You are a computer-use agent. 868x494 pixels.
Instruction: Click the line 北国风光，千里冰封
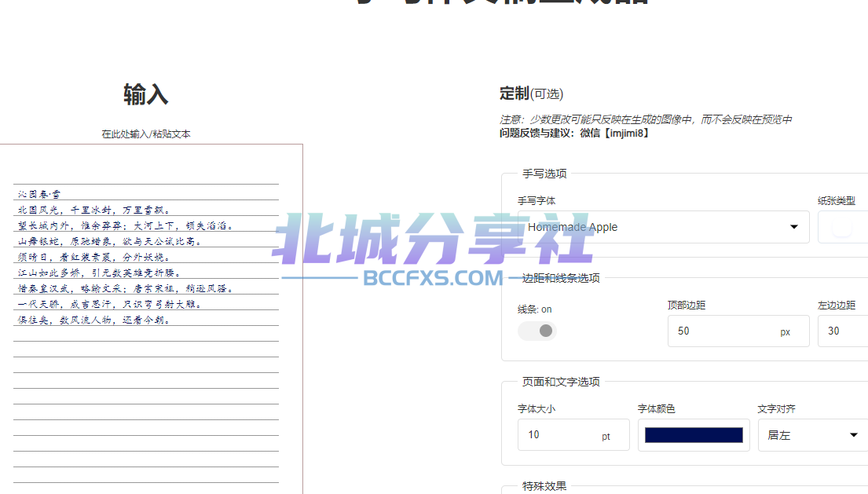(94, 210)
